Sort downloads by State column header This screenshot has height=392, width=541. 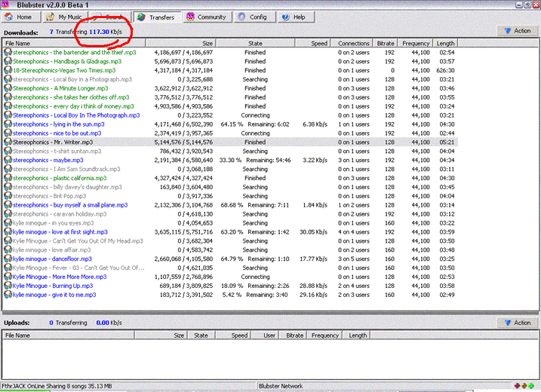pyautogui.click(x=255, y=43)
